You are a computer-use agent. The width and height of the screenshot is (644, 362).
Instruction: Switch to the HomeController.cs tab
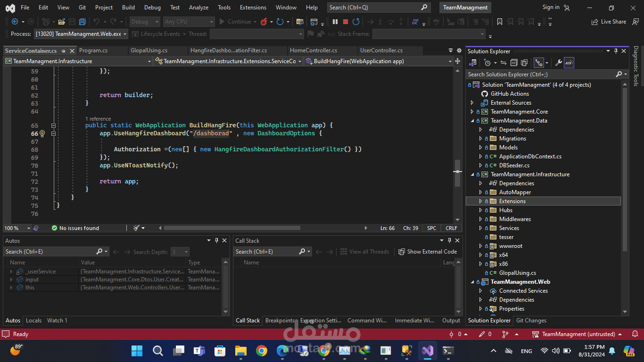(314, 50)
